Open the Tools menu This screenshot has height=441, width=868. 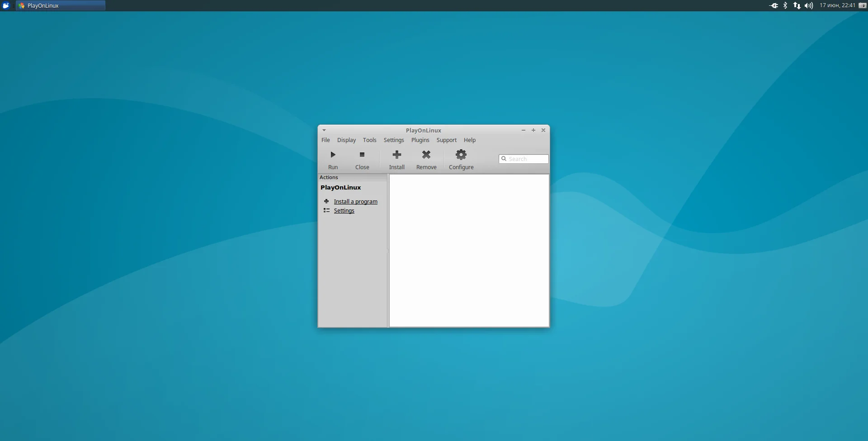click(370, 140)
